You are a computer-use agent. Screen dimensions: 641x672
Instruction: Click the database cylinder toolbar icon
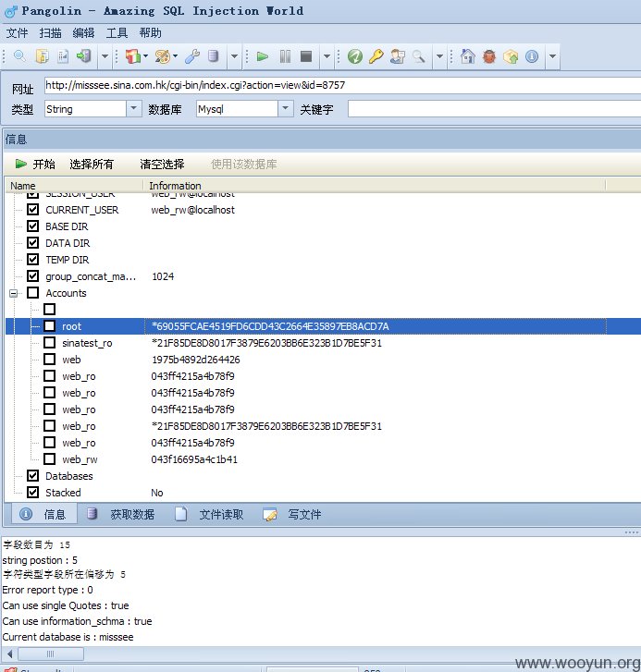pos(213,56)
